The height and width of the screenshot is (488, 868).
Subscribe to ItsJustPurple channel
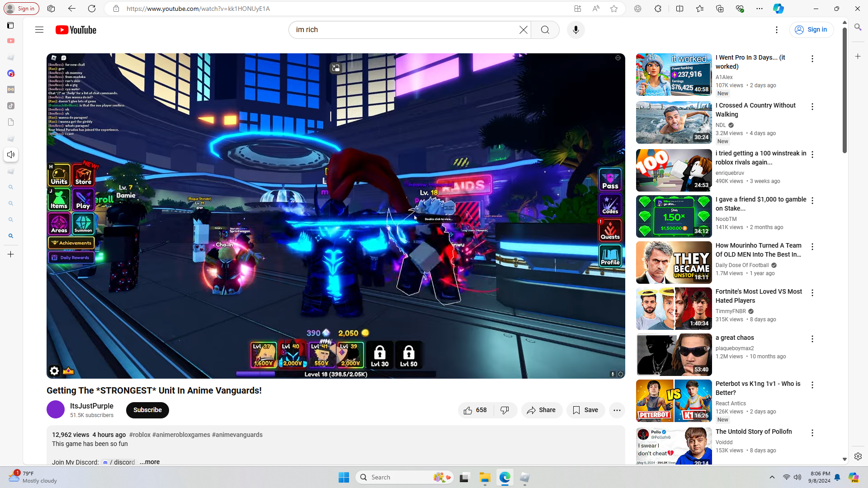click(147, 410)
